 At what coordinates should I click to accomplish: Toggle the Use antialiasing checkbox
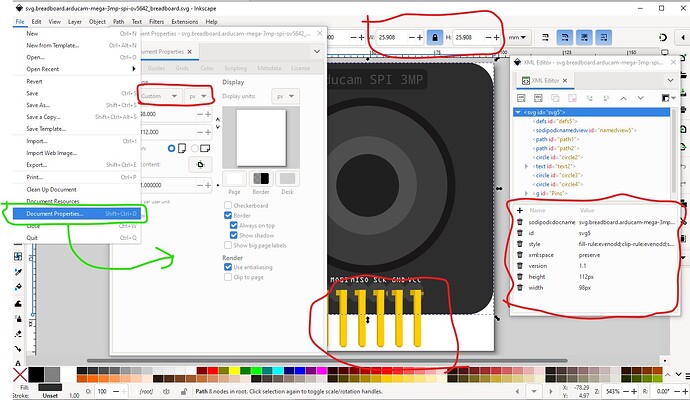228,265
